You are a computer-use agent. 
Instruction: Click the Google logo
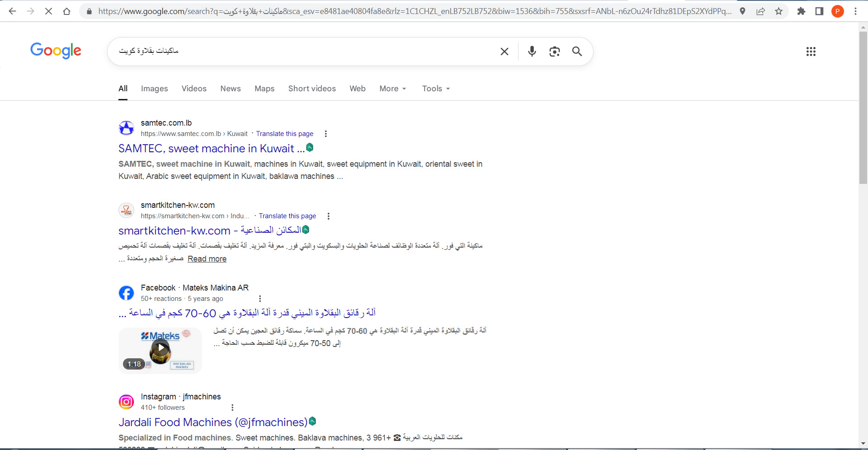point(56,51)
